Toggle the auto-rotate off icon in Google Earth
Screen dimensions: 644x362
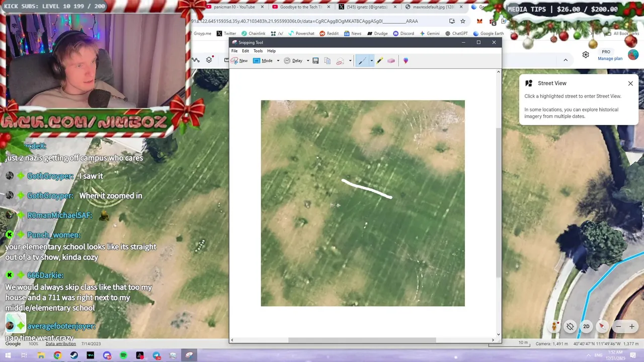point(570,326)
